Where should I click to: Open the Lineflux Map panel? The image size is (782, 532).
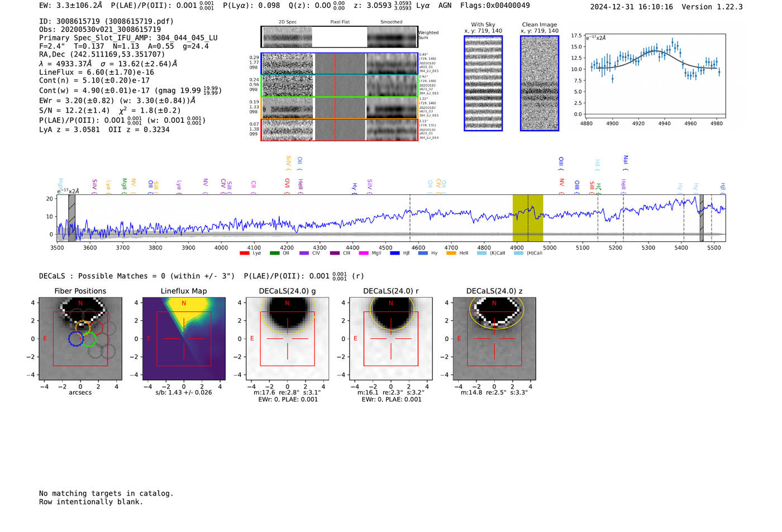click(184, 338)
